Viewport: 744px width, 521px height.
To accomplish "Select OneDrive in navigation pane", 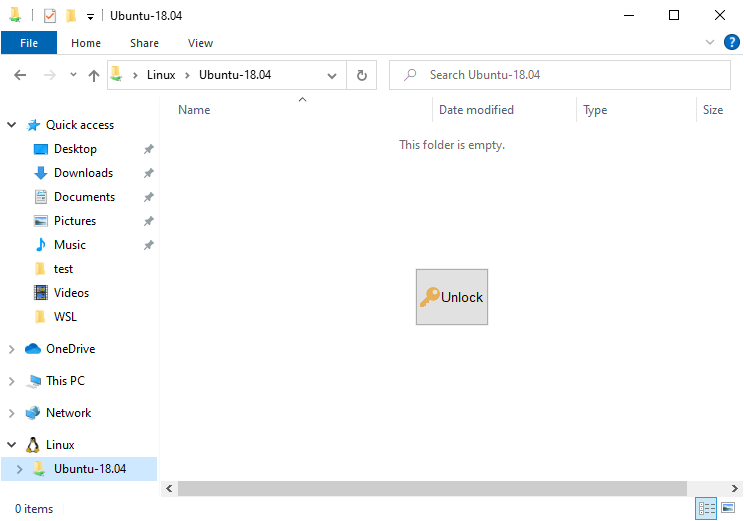I will [x=70, y=349].
